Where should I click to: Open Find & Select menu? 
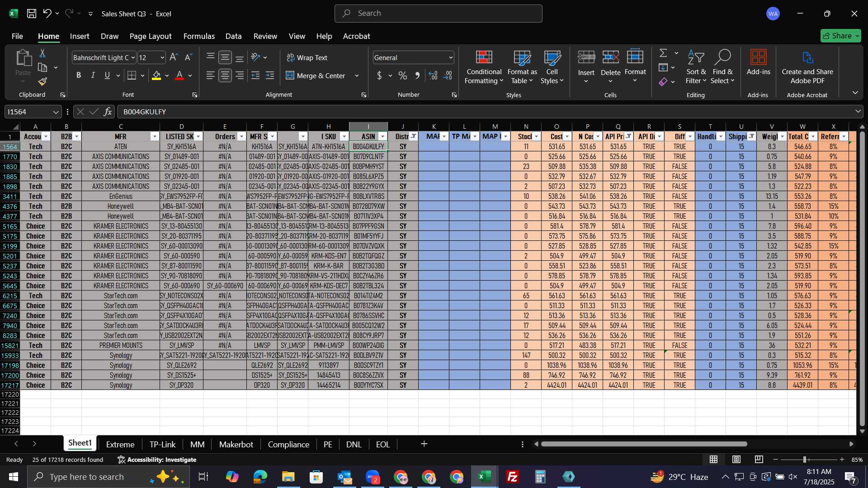point(722,67)
